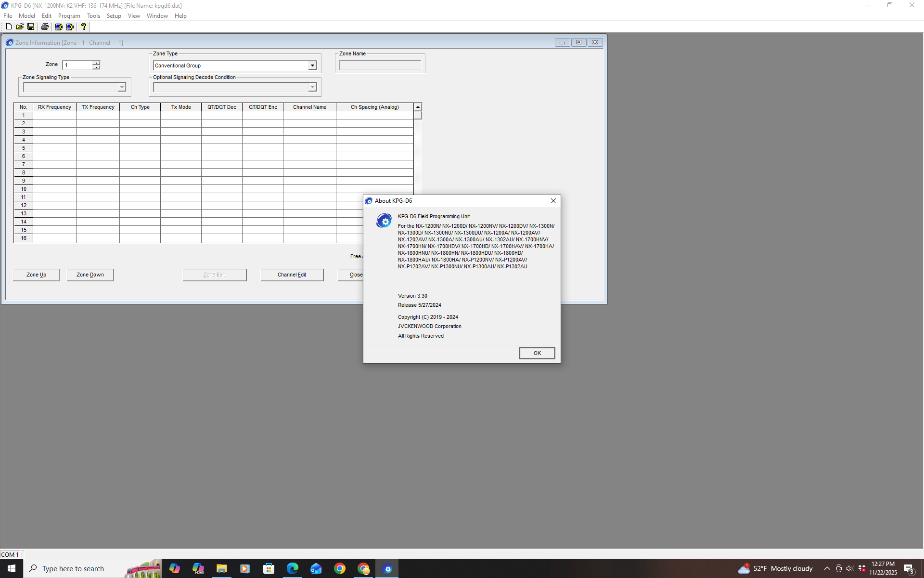Click Write data to transceiver icon
The width and height of the screenshot is (924, 578).
click(70, 26)
